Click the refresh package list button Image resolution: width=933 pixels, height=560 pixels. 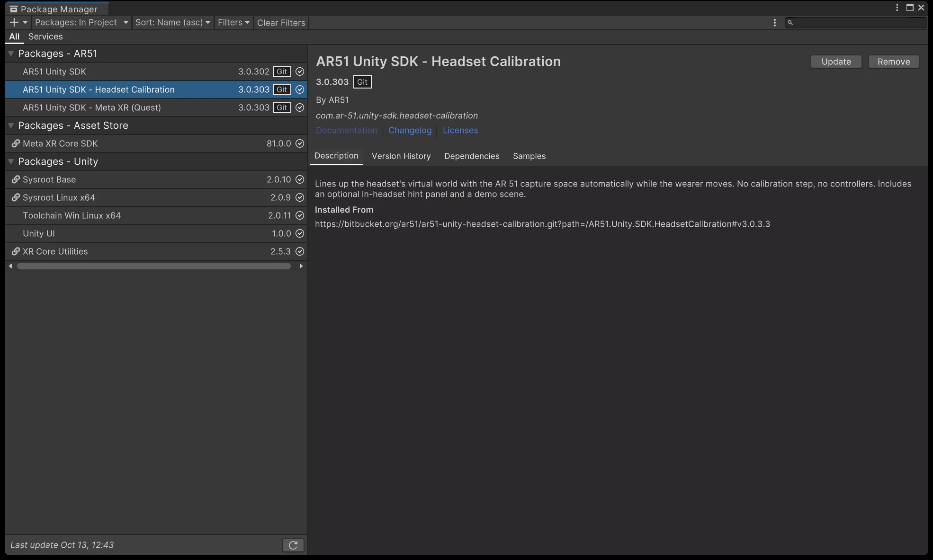click(293, 545)
